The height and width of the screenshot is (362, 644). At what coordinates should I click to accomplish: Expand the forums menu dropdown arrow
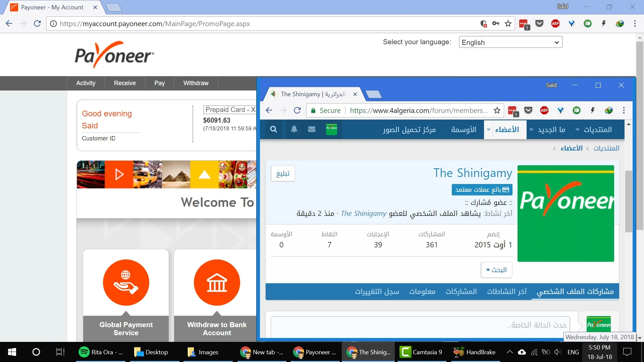(578, 130)
